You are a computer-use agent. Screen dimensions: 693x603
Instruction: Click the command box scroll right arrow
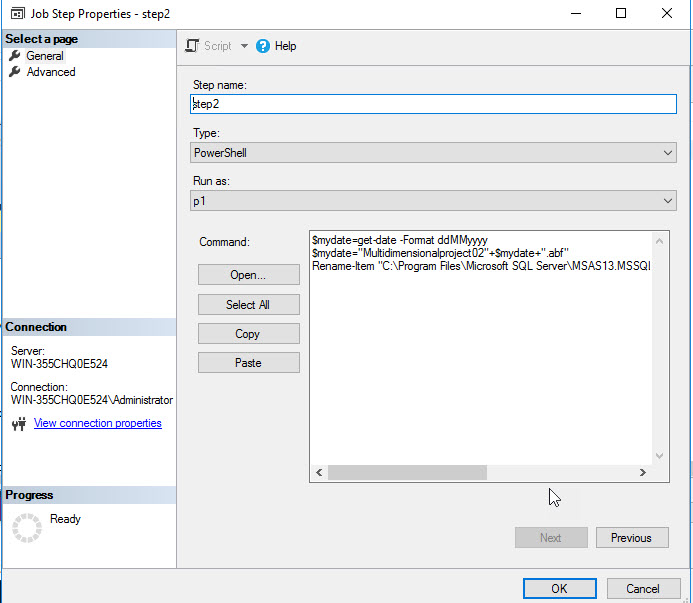[x=643, y=473]
